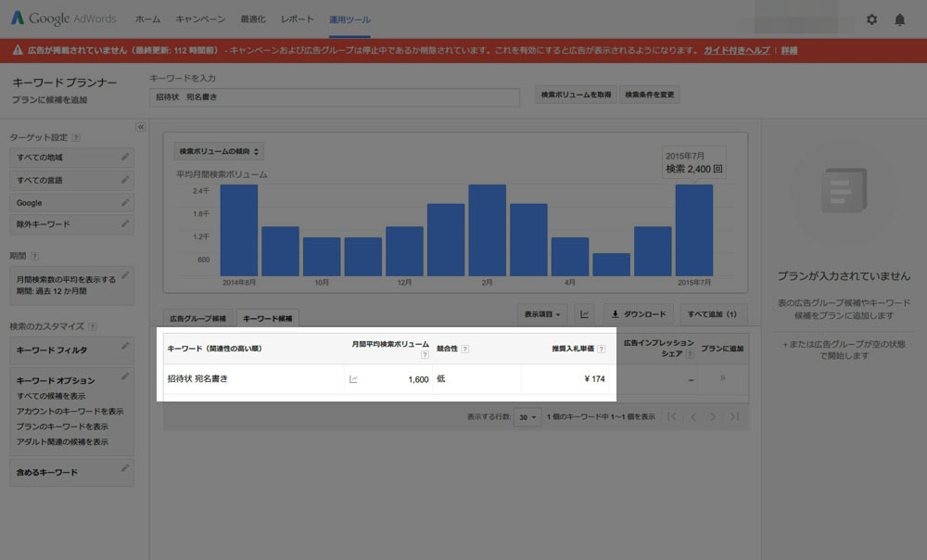This screenshot has height=560, width=927.
Task: Edit 含めるキーワード pencil icon
Action: tap(125, 468)
